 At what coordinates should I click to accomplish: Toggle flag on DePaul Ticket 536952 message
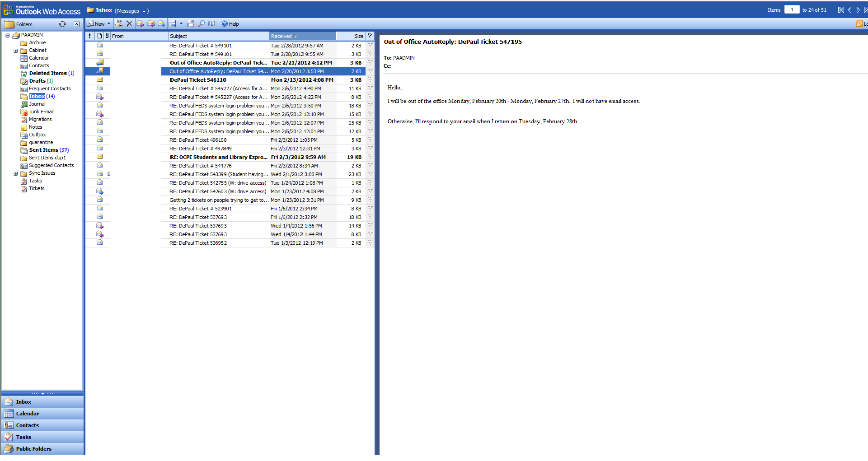point(370,243)
